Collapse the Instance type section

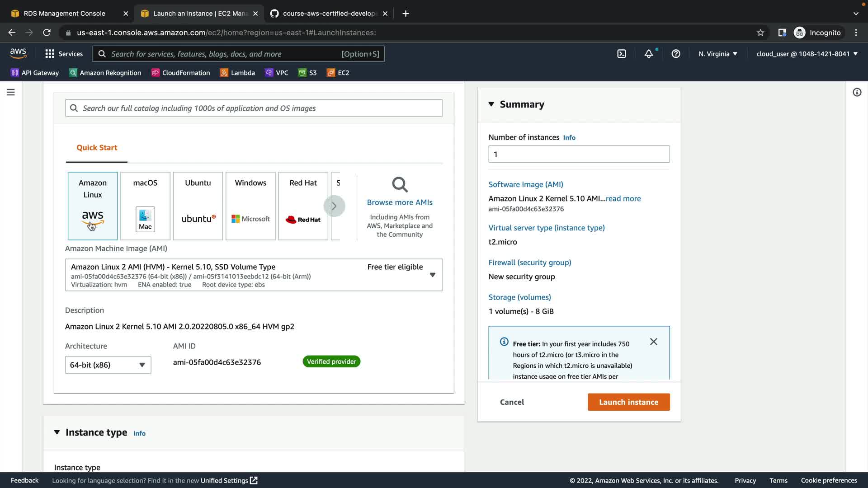[57, 432]
